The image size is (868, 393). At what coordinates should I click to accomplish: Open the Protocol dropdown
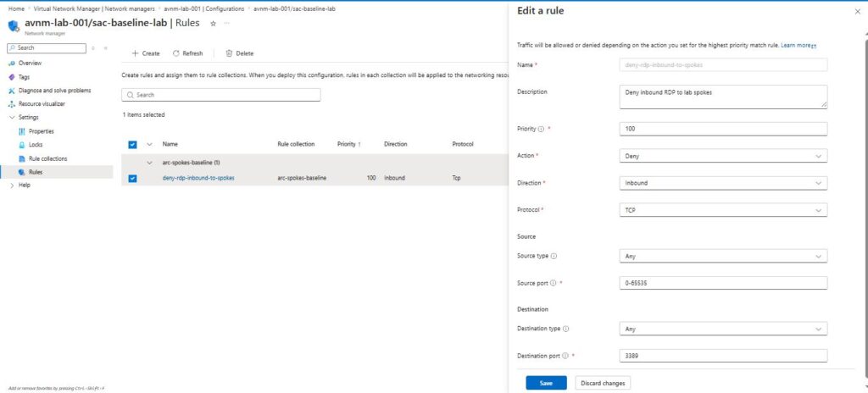723,210
